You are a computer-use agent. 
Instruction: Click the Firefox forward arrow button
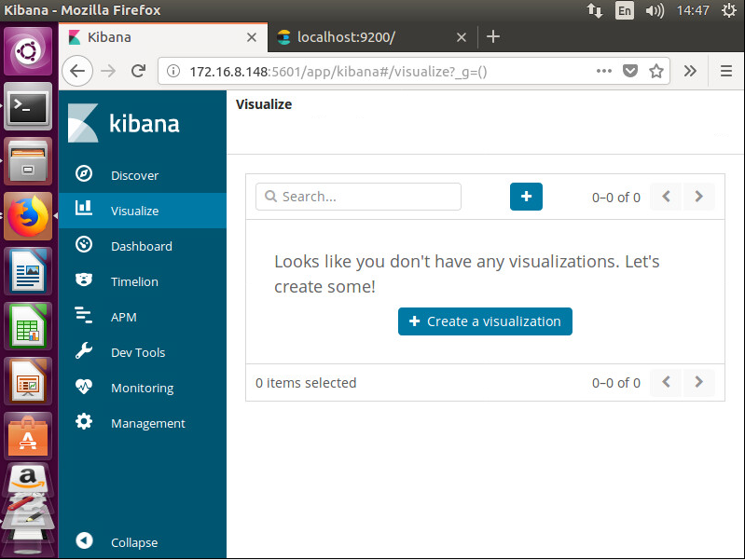[x=108, y=71]
